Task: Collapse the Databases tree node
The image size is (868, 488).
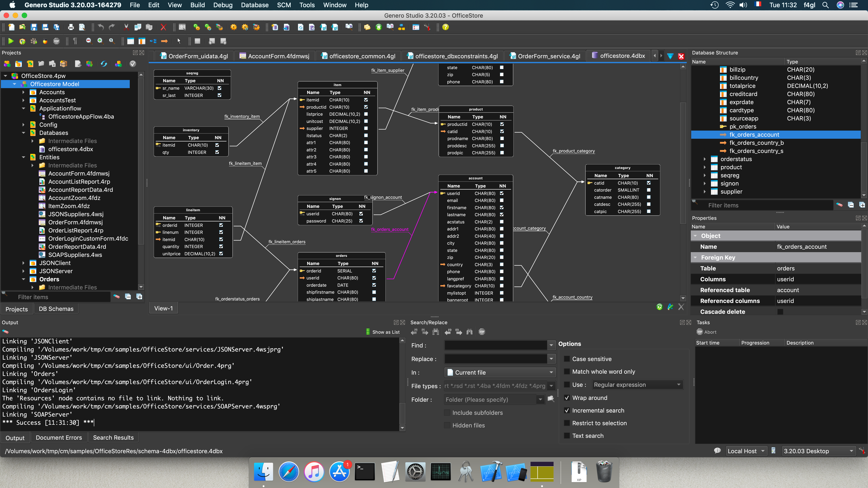Action: 23,133
